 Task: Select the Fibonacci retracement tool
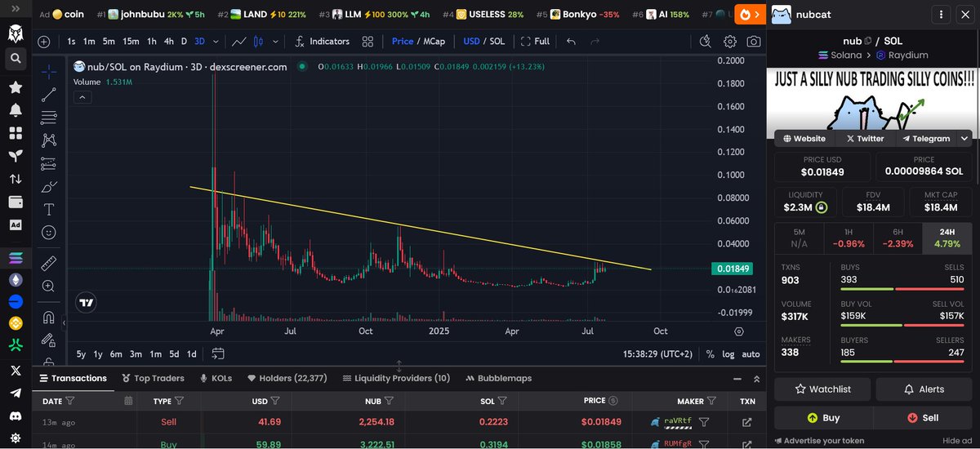pyautogui.click(x=49, y=117)
